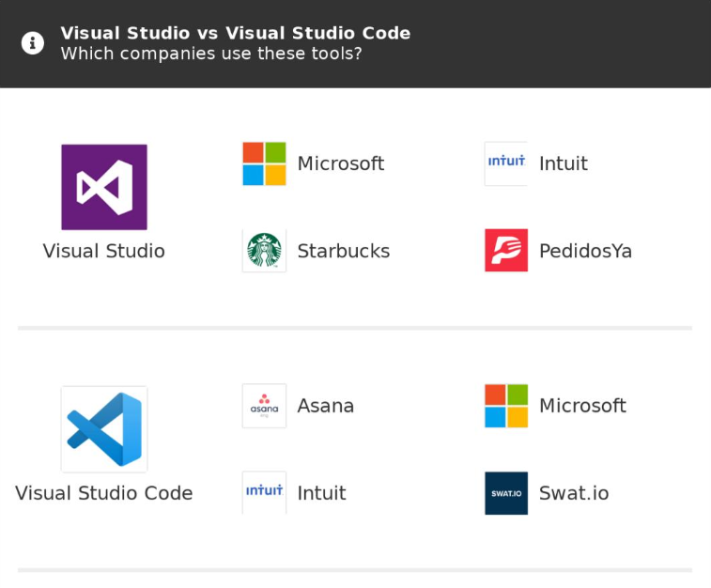This screenshot has height=588, width=711.
Task: Open the Starbucks company name link
Action: pos(344,251)
